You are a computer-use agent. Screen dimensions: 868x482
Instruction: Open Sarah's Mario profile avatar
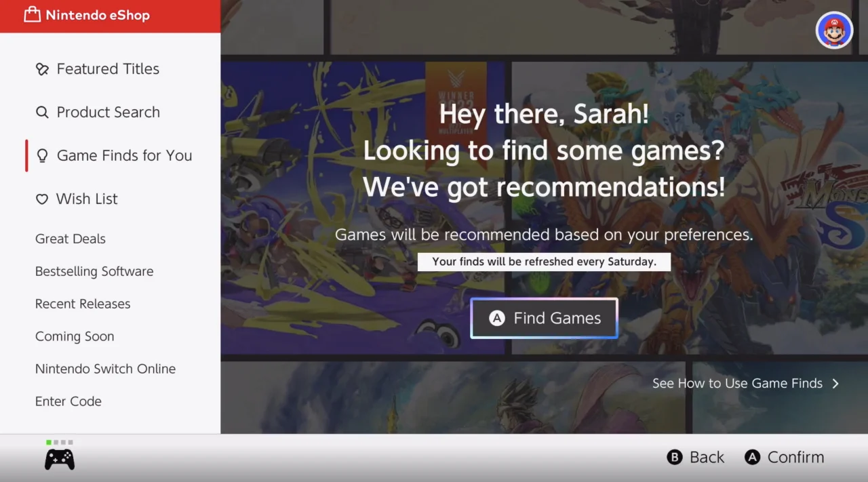point(833,30)
